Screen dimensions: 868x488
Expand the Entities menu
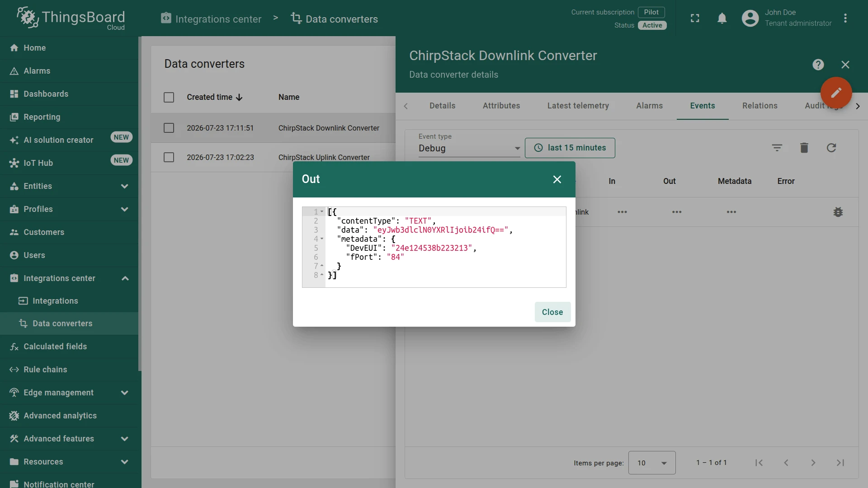[x=69, y=186]
